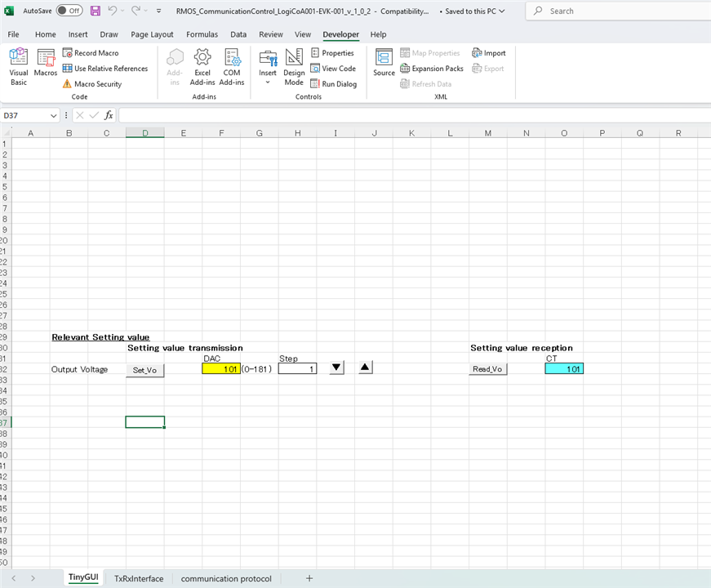
Task: Open the TxRxInterface sheet tab
Action: click(139, 578)
